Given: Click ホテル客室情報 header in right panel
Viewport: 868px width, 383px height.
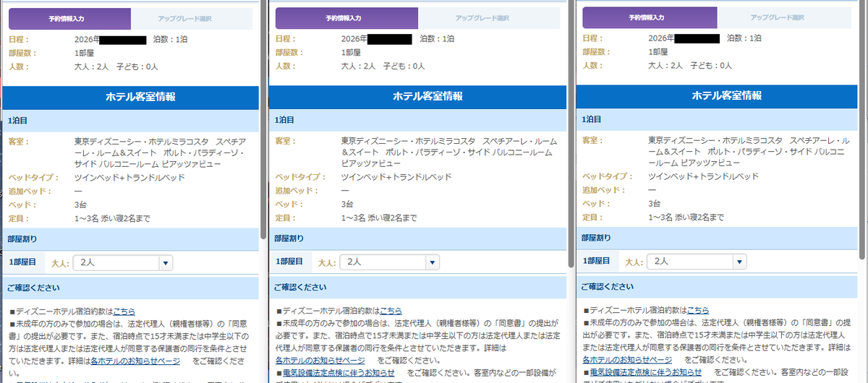Looking at the screenshot, I should 716,95.
